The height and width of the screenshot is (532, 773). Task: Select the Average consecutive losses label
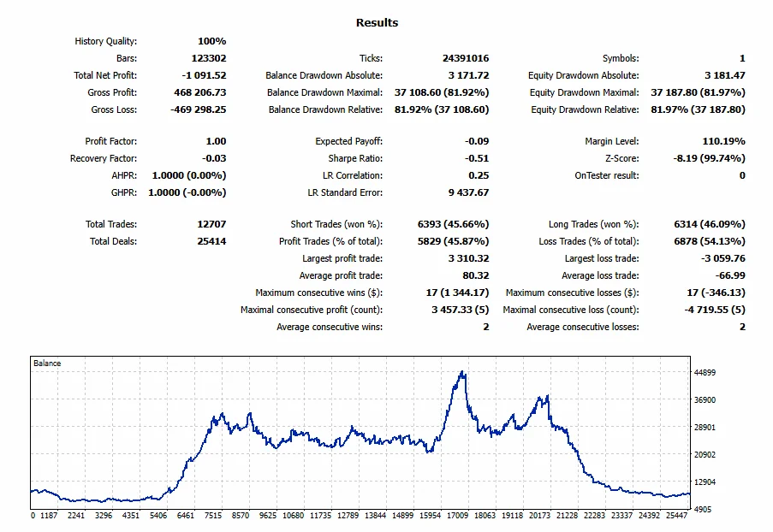pos(583,327)
